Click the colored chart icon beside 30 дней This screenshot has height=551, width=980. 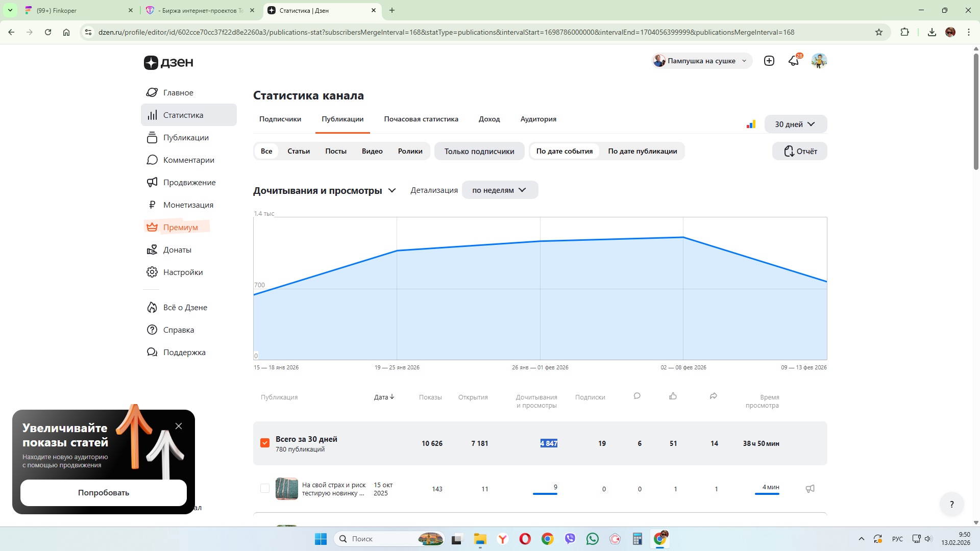click(751, 124)
